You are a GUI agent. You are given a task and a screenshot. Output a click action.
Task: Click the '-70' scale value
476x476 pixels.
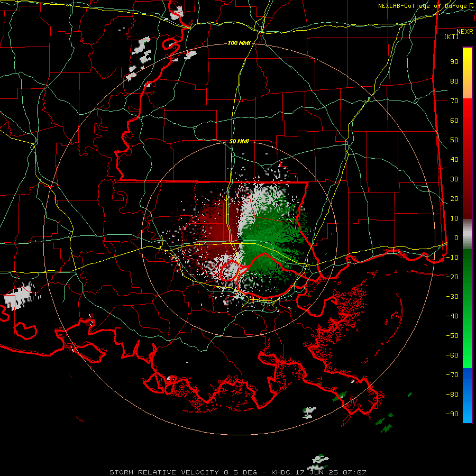[452, 375]
